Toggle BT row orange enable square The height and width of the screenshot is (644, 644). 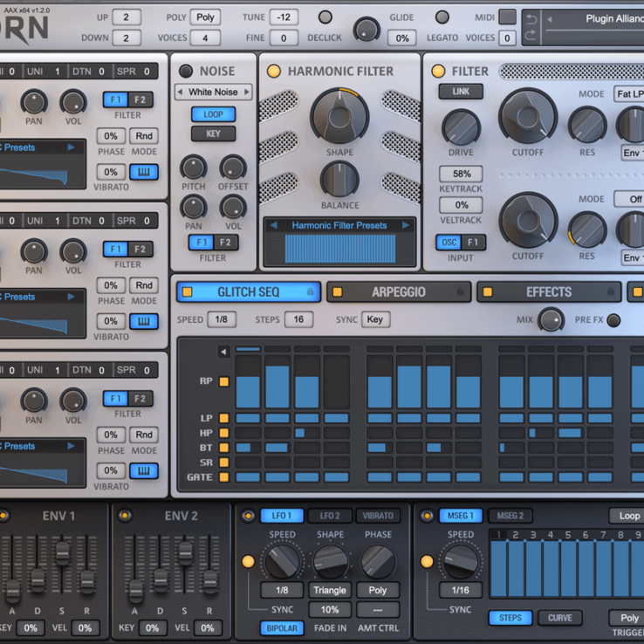(224, 448)
